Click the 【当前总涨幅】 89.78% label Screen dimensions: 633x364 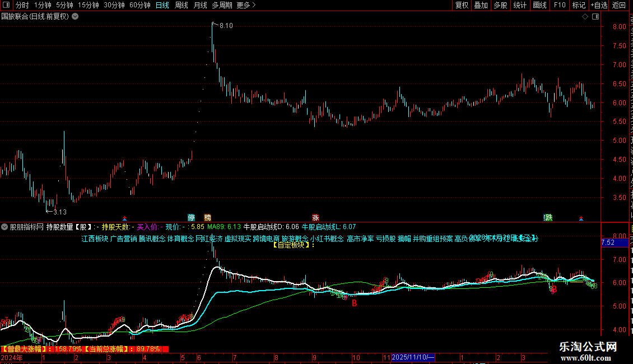click(x=122, y=349)
